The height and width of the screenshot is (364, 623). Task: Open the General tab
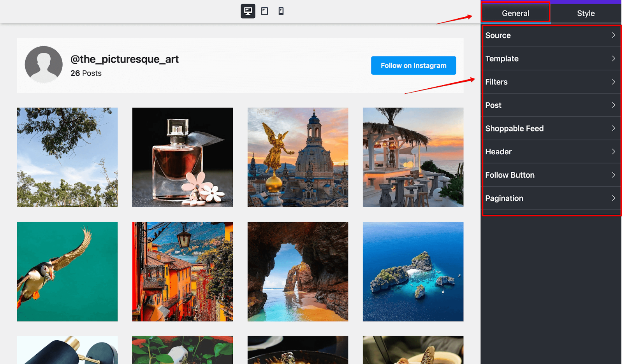click(516, 13)
